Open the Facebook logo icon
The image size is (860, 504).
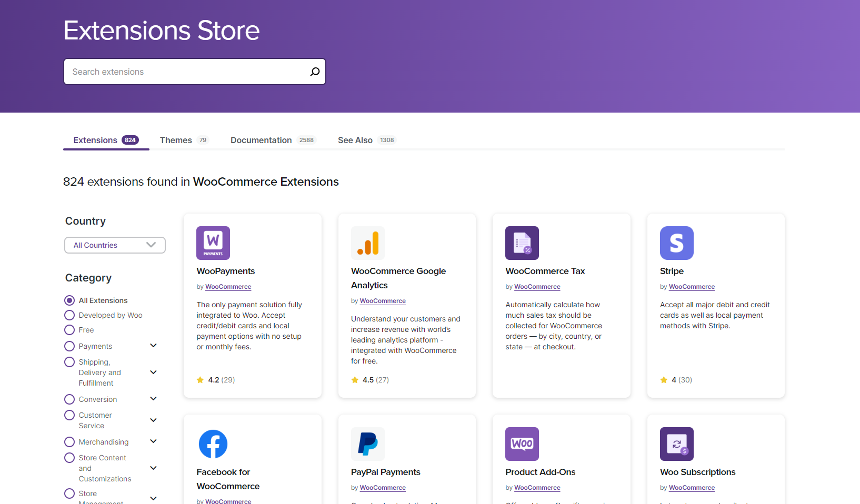(x=213, y=444)
